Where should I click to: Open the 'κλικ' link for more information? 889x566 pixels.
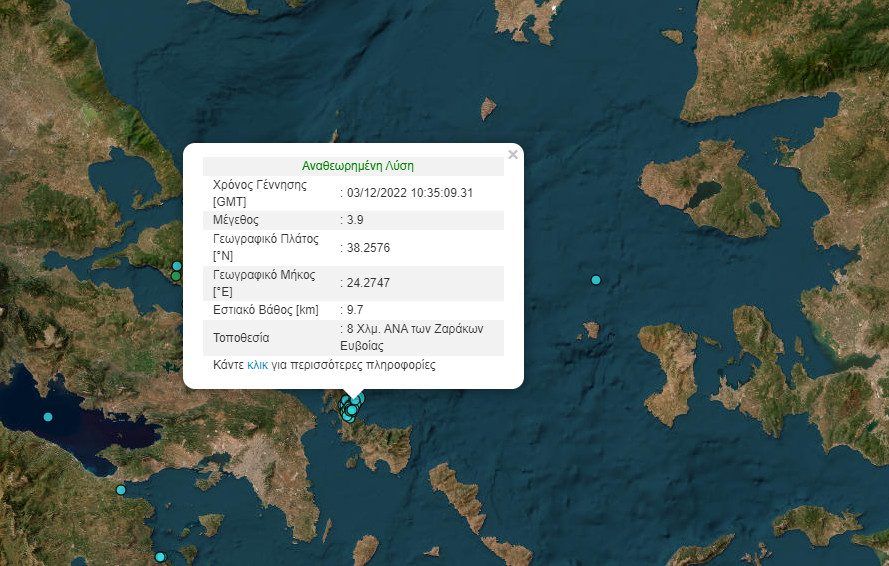point(257,366)
